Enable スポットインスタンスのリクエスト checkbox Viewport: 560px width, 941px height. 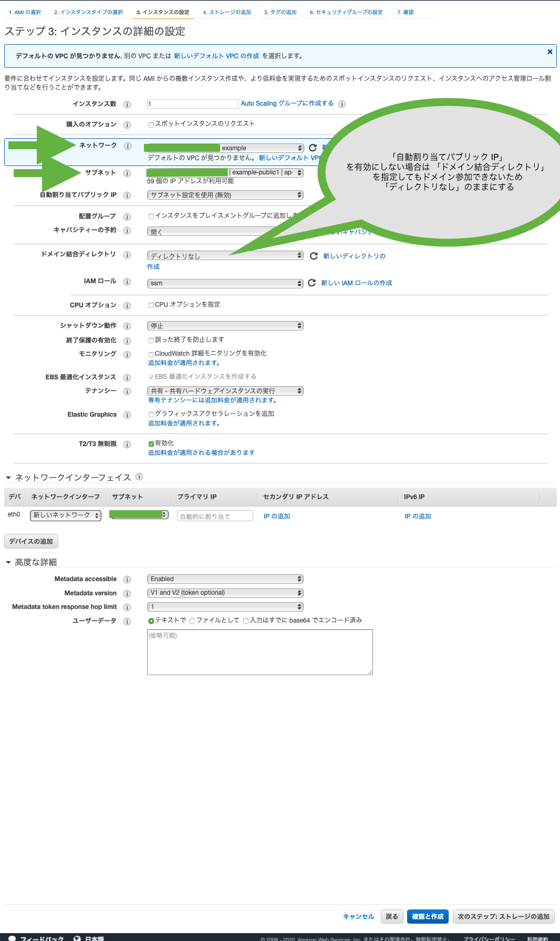coord(151,125)
